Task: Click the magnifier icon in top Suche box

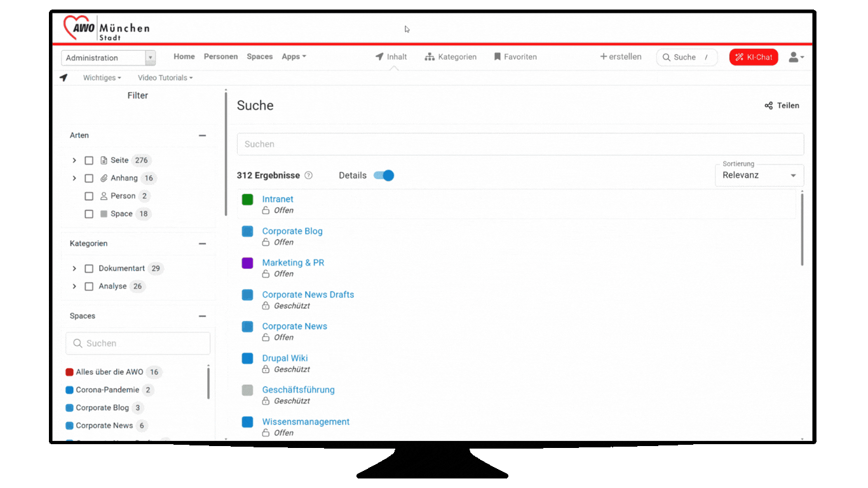Action: [x=667, y=57]
